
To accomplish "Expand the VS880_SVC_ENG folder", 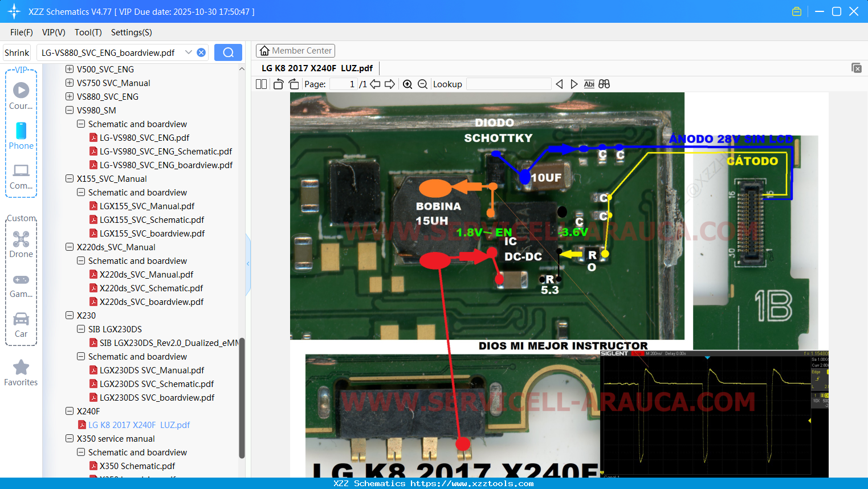I will coord(70,97).
